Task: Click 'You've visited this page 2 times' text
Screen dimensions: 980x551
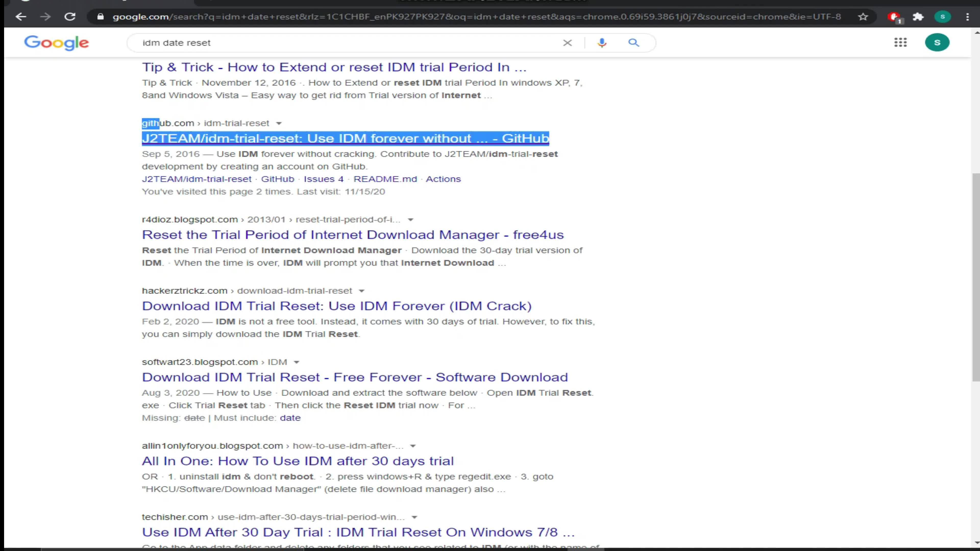Action: (x=217, y=192)
